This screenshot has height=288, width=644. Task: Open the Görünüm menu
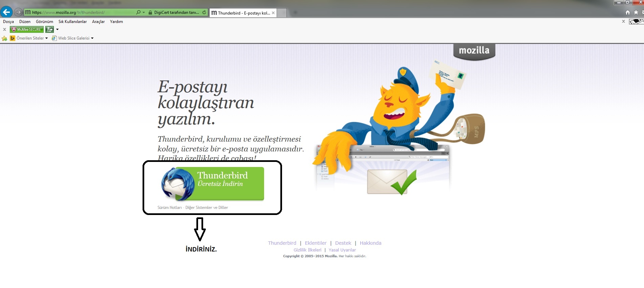point(44,22)
